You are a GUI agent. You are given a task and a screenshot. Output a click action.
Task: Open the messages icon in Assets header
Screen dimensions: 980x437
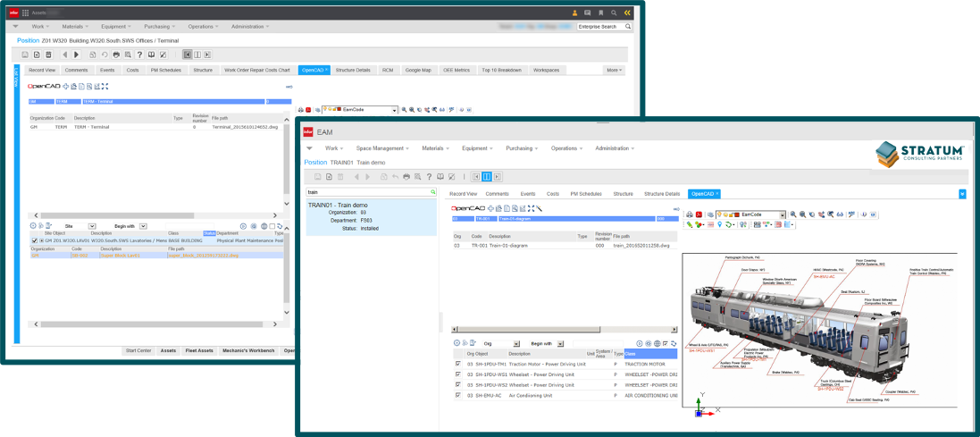coord(588,13)
